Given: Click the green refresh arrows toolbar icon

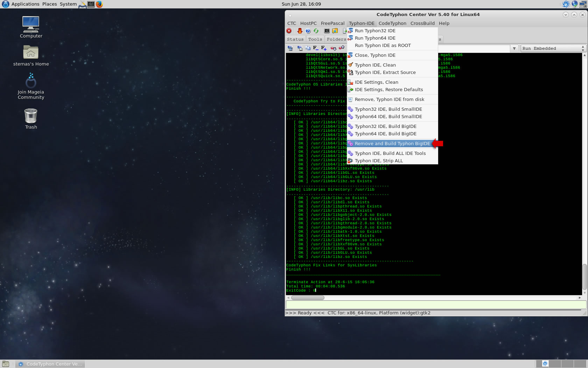Looking at the screenshot, I should point(316,31).
